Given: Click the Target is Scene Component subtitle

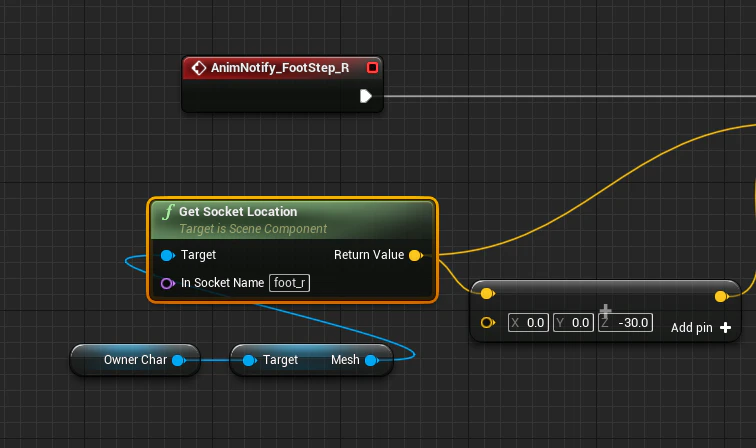Looking at the screenshot, I should (x=253, y=229).
